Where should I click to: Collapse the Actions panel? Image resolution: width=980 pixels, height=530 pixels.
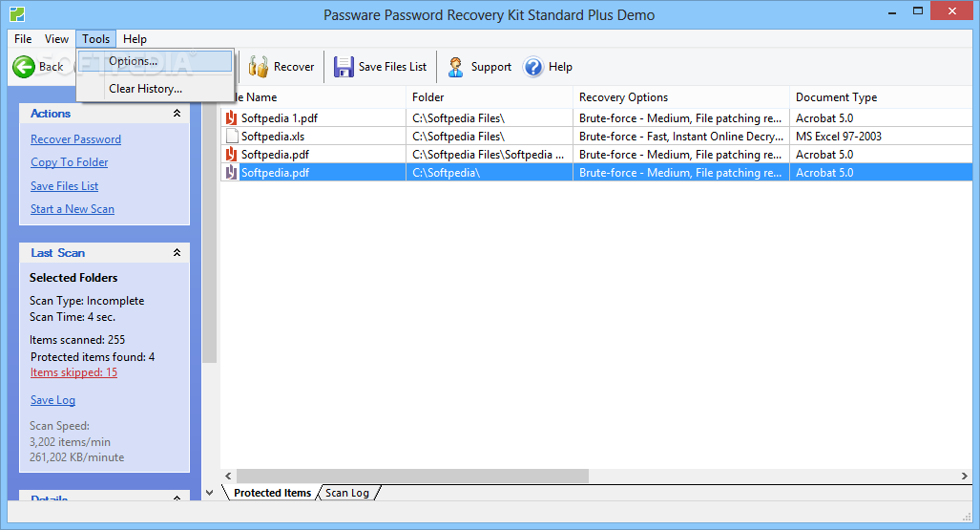point(177,114)
